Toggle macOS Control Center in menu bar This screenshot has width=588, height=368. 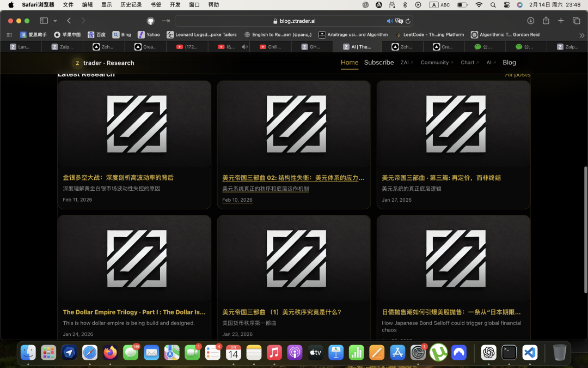point(507,5)
